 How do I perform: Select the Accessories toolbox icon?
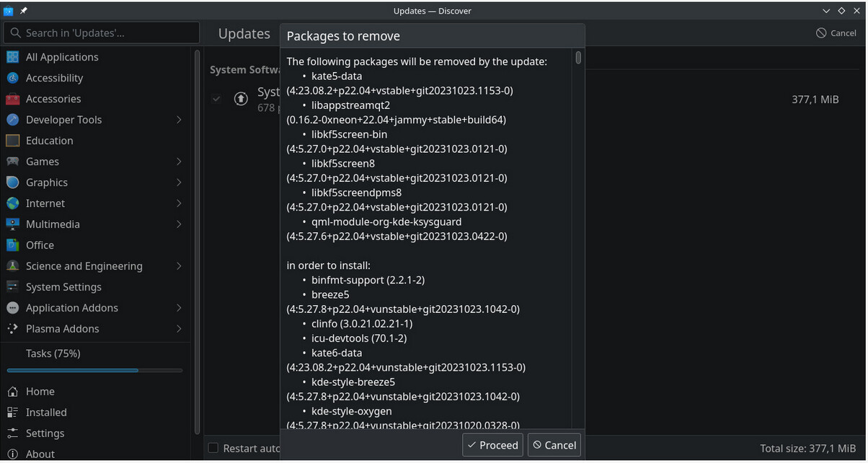(x=12, y=99)
